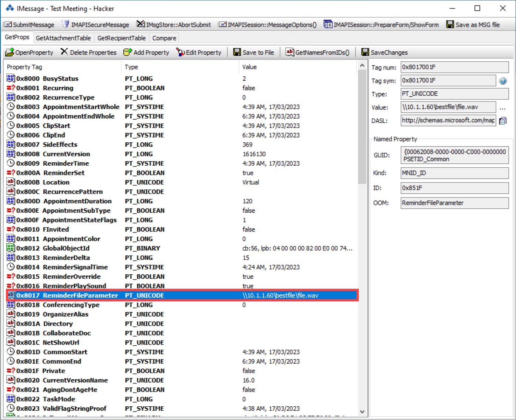This screenshot has width=516, height=420.
Task: Copy DASL name using the icon beside it
Action: tap(503, 121)
